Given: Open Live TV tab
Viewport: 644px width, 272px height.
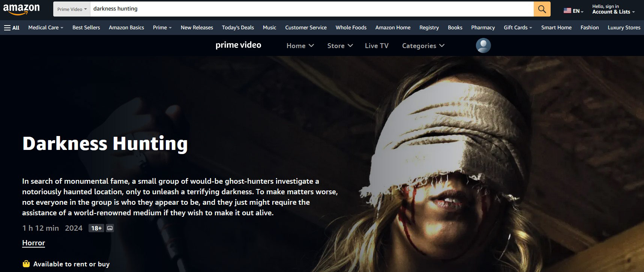Looking at the screenshot, I should tap(377, 45).
